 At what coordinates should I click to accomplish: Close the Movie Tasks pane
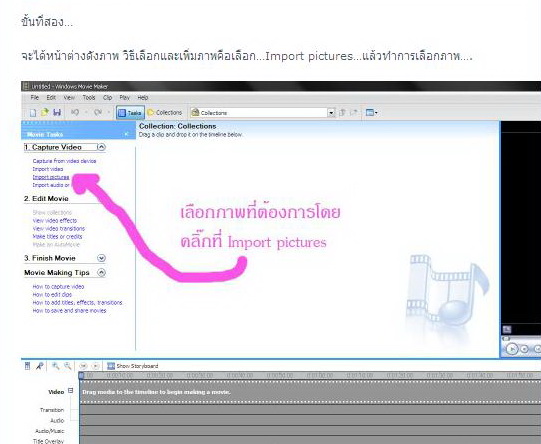[127, 134]
